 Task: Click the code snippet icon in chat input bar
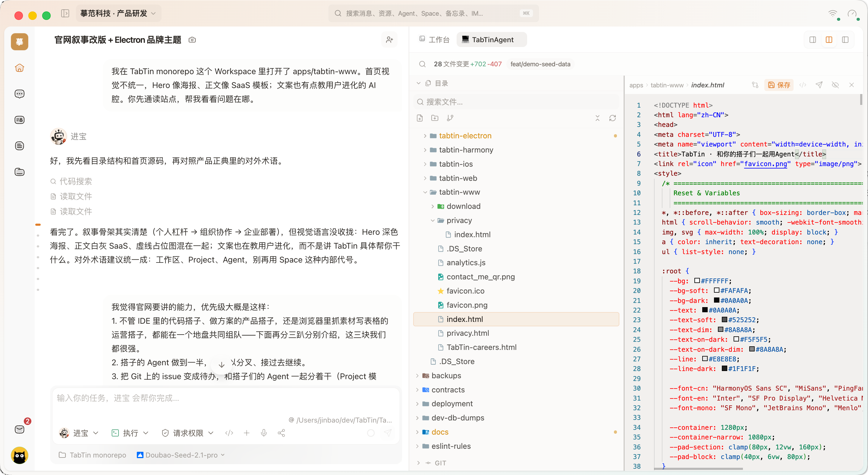[229, 433]
